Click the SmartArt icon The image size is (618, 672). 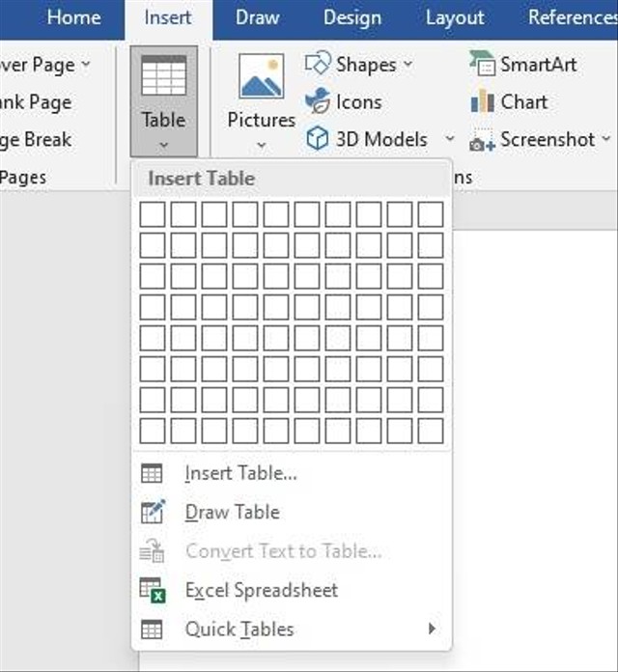482,65
